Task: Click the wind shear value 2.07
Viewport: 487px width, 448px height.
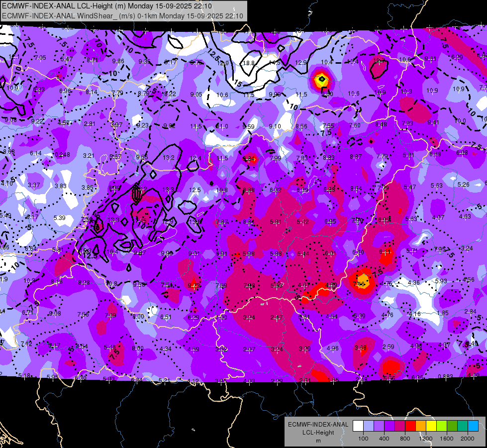Action: pos(249,349)
